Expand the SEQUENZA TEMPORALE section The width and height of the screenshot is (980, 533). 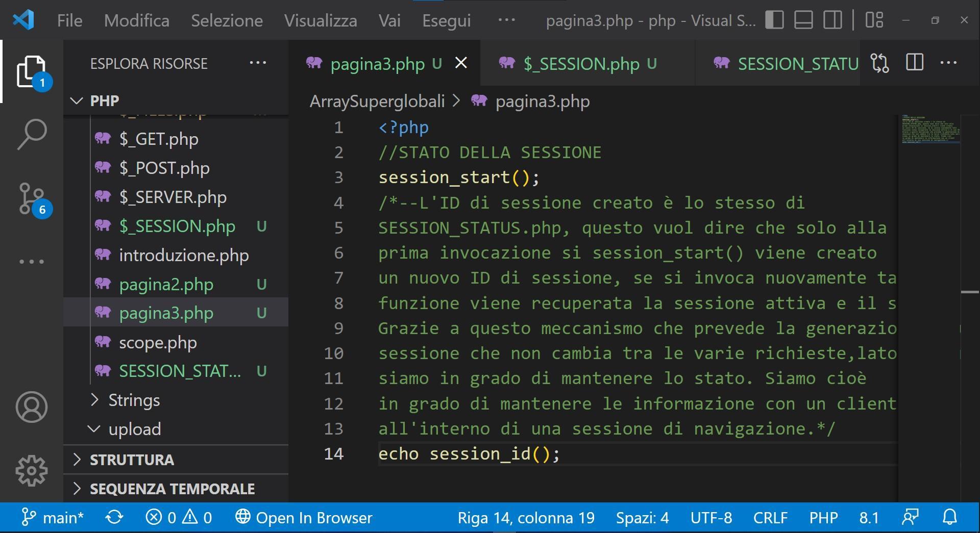pos(176,489)
